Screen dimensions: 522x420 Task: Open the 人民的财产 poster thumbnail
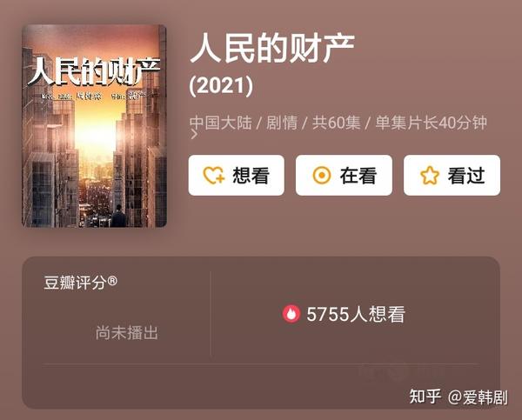(x=94, y=126)
